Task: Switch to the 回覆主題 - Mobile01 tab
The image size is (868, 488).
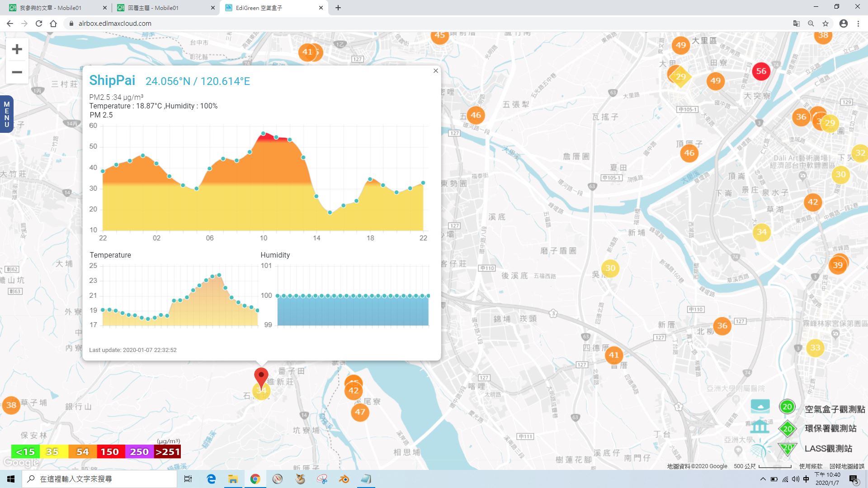Action: click(165, 8)
